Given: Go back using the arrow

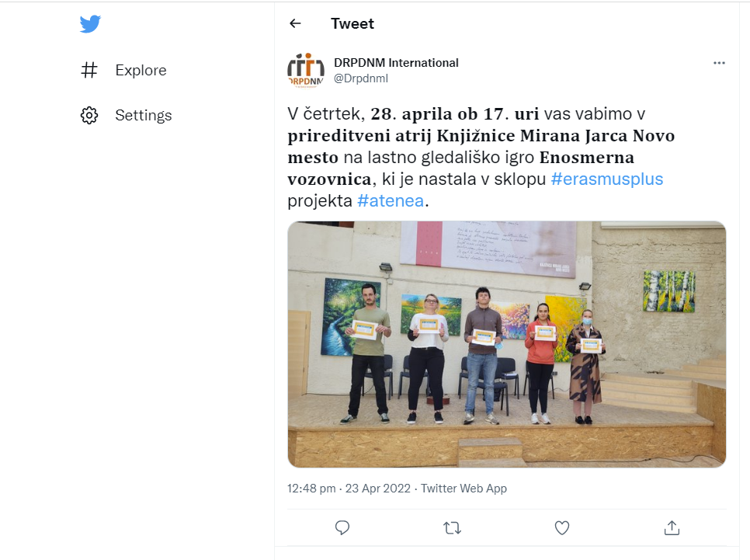Looking at the screenshot, I should coord(295,23).
